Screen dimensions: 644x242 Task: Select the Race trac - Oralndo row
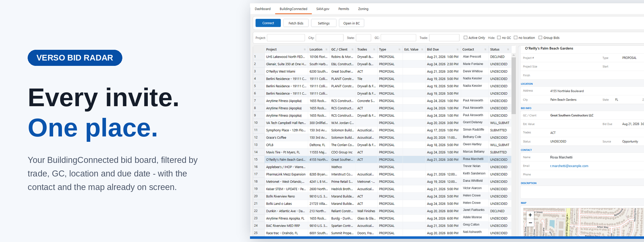pos(382,233)
